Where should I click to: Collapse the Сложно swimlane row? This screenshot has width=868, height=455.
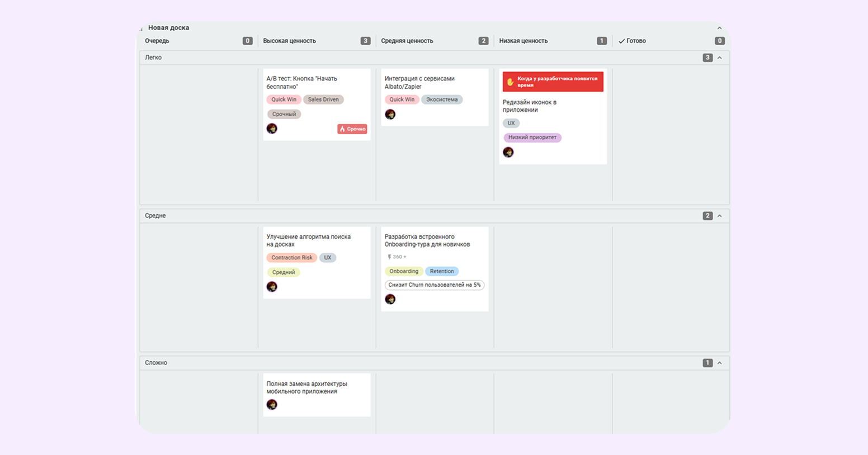click(720, 363)
